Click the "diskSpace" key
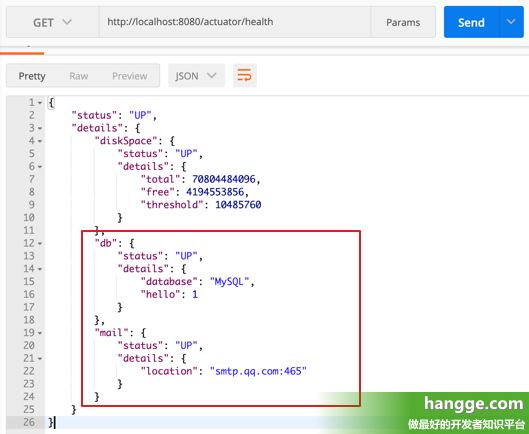The height and width of the screenshot is (434, 529). (126, 141)
